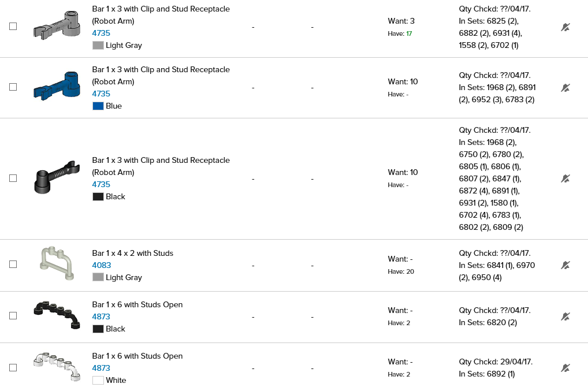Click the crossed bell icon for Bar 1 x 4 x 2
This screenshot has width=588, height=391.
coord(565,265)
